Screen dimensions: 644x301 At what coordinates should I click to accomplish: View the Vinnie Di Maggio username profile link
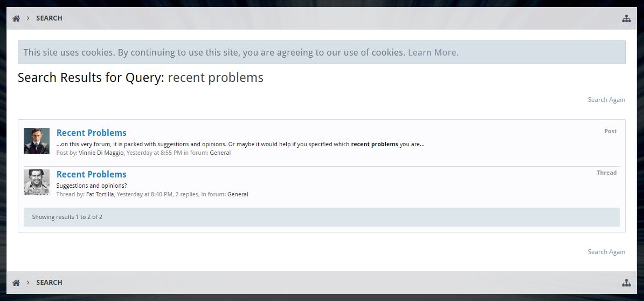[101, 153]
